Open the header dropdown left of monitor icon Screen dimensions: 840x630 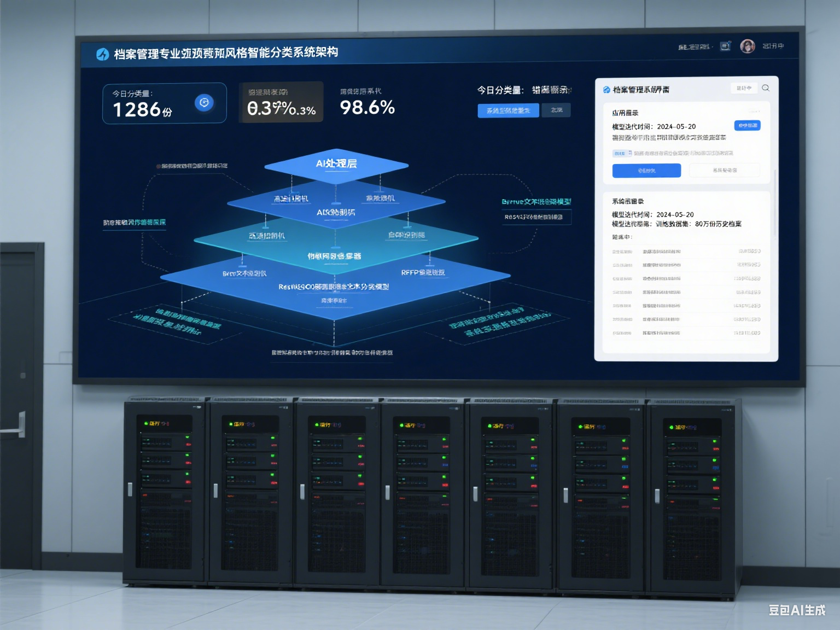click(x=695, y=47)
